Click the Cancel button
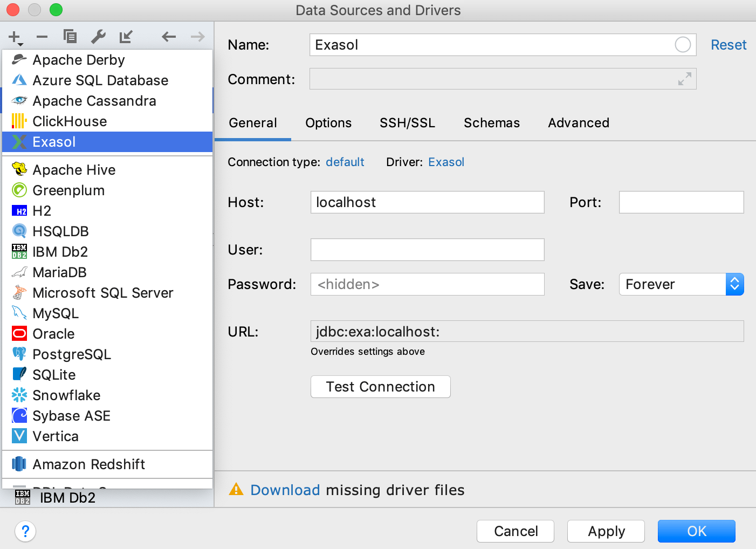The width and height of the screenshot is (756, 549). (516, 531)
